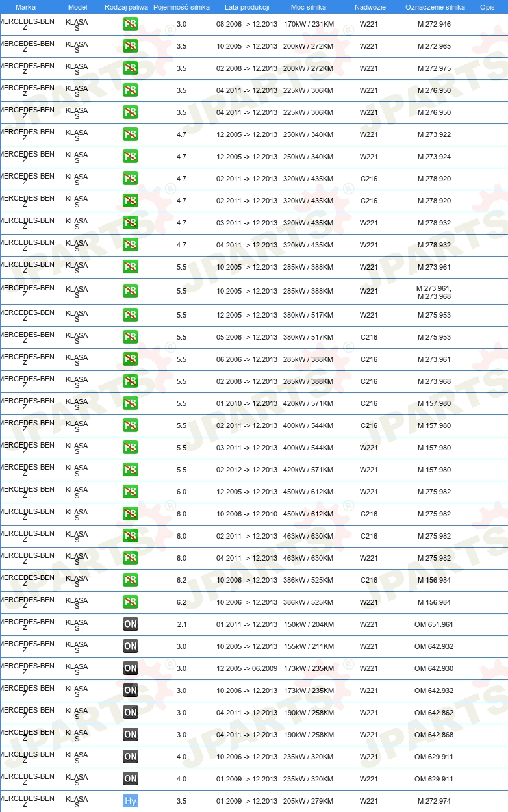The height and width of the screenshot is (812, 508).
Task: Click PB fuel icon for M 273.922 row
Action: [x=130, y=135]
